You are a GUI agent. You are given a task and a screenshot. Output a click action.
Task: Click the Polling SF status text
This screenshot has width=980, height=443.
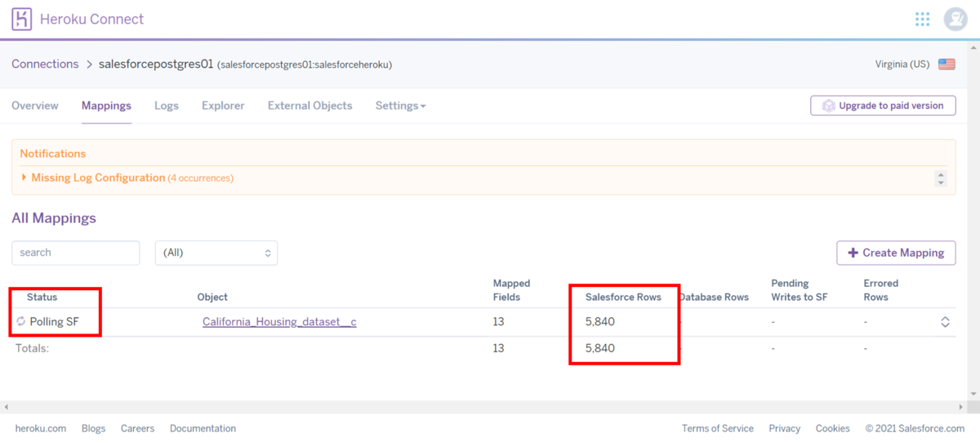[x=54, y=322]
